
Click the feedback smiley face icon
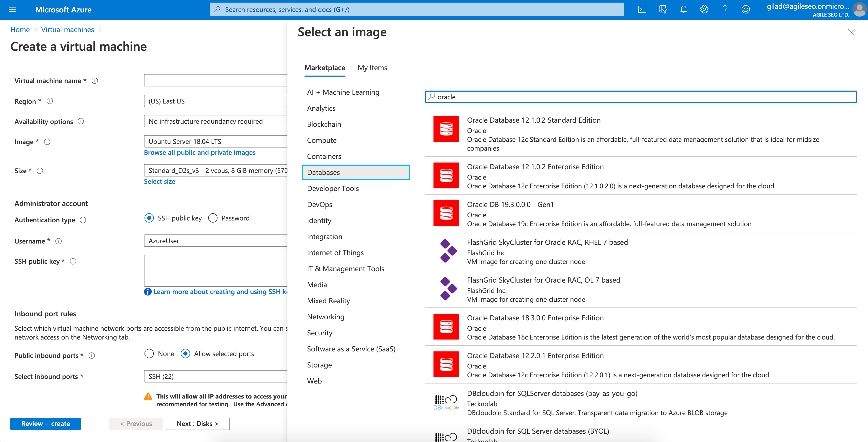point(745,9)
